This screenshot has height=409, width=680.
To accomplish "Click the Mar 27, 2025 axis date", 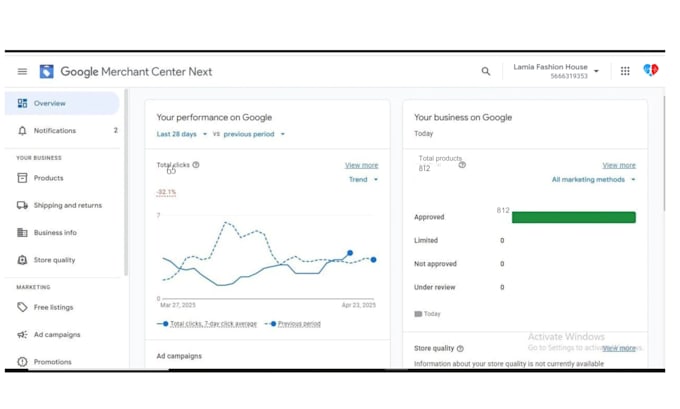I will [x=178, y=305].
